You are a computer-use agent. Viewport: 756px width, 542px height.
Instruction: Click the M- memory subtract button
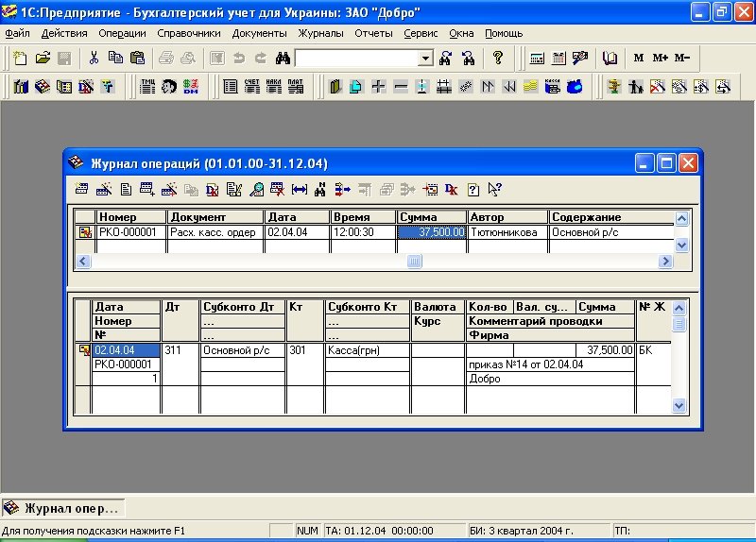[682, 58]
